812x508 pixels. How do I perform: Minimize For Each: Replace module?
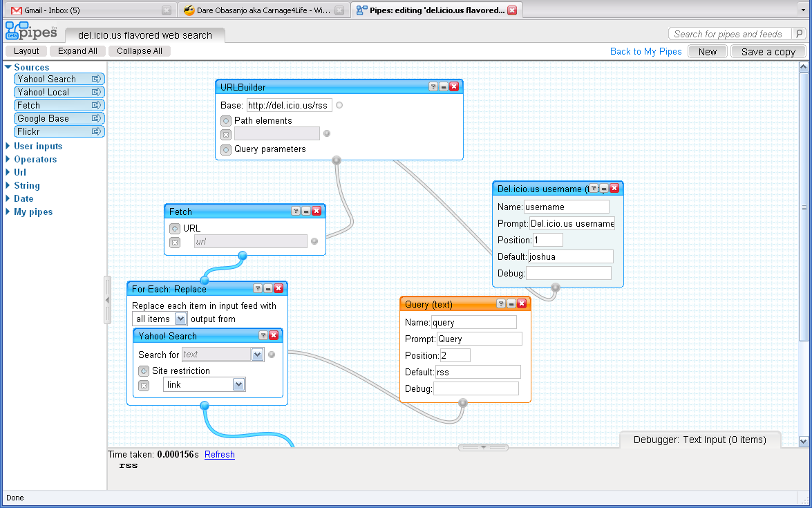tap(268, 288)
